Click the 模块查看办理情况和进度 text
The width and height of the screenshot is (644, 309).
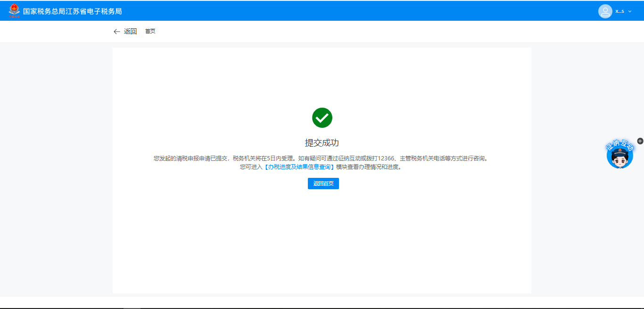370,167
